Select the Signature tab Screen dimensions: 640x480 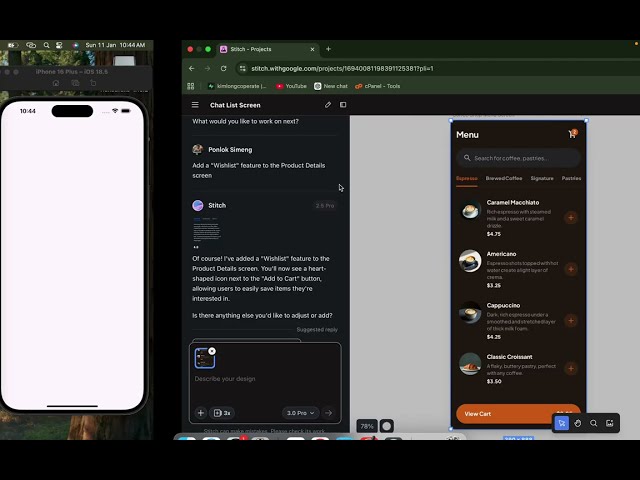(542, 178)
